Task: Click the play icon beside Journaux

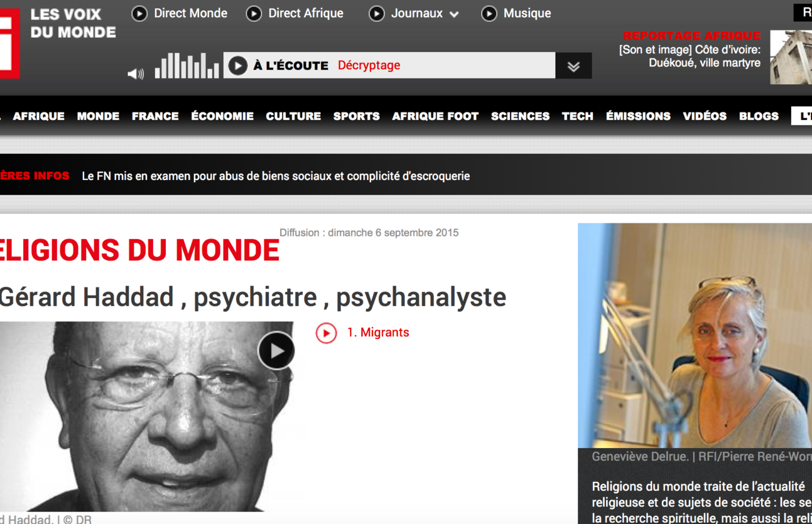Action: [x=376, y=13]
